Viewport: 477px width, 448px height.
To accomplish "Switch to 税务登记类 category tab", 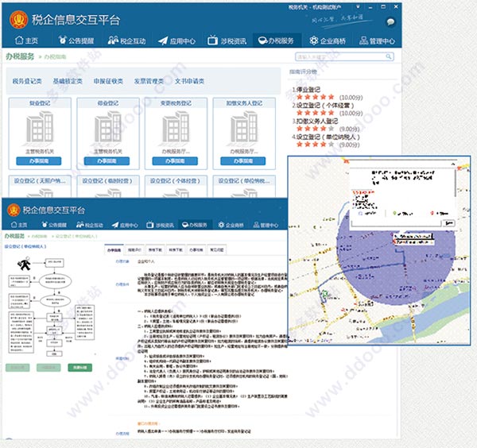I will click(x=27, y=81).
